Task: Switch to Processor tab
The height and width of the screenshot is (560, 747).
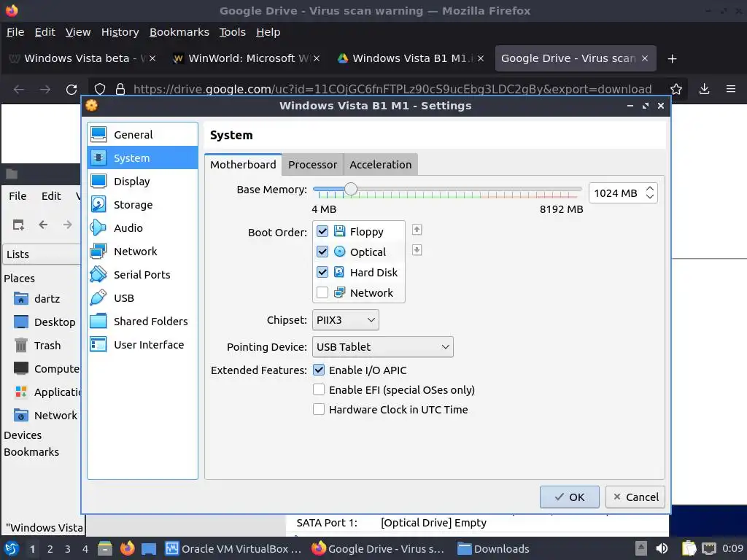Action: (x=312, y=165)
